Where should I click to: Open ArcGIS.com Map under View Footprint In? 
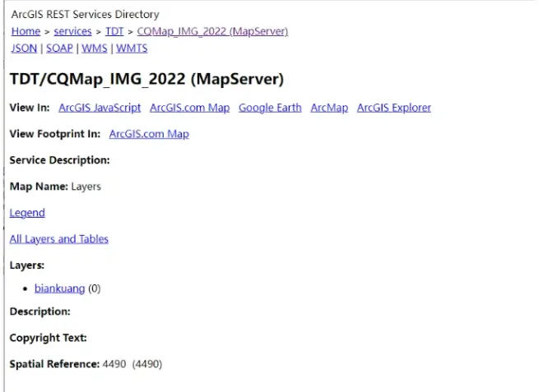click(149, 134)
